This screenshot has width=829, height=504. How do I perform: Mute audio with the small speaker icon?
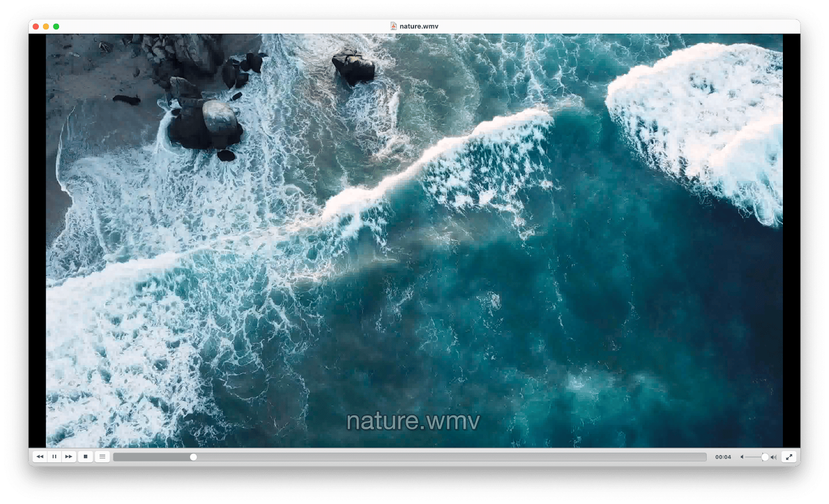pyautogui.click(x=742, y=457)
